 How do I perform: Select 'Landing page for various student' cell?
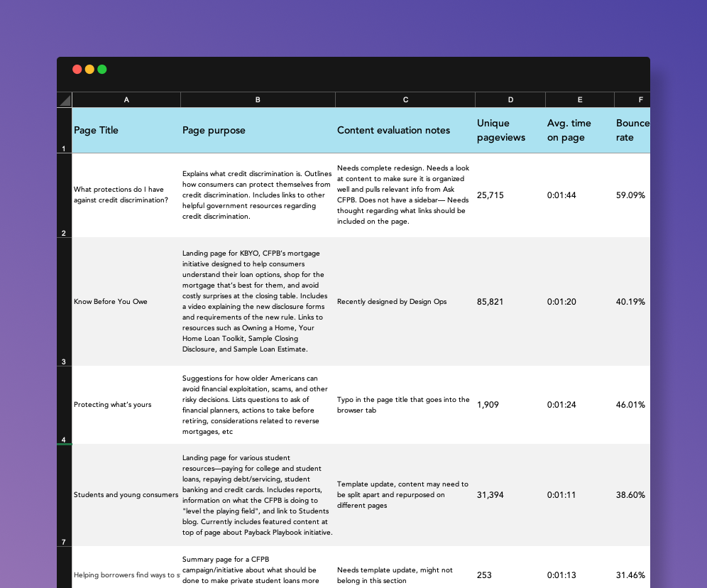(x=258, y=495)
